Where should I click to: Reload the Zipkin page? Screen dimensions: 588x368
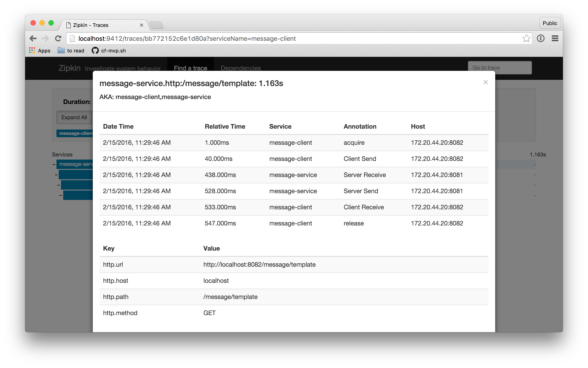pos(58,39)
